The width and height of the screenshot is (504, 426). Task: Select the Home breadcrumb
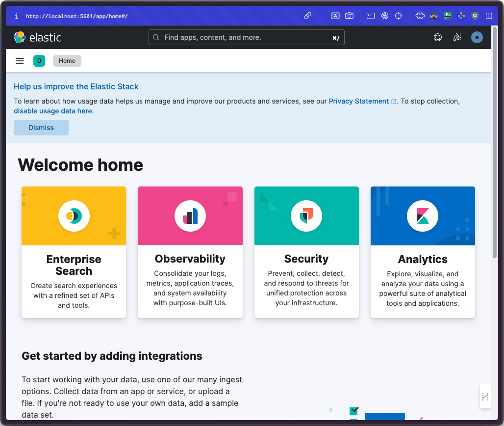[x=67, y=61]
